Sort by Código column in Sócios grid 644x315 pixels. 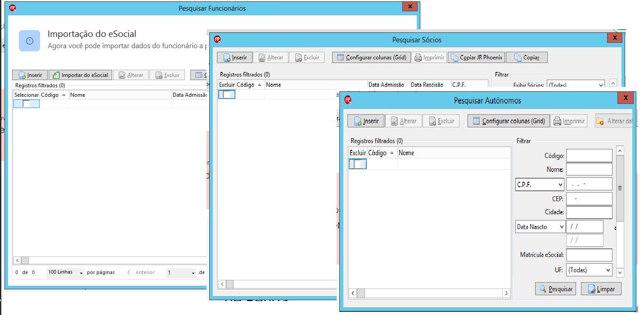click(250, 85)
